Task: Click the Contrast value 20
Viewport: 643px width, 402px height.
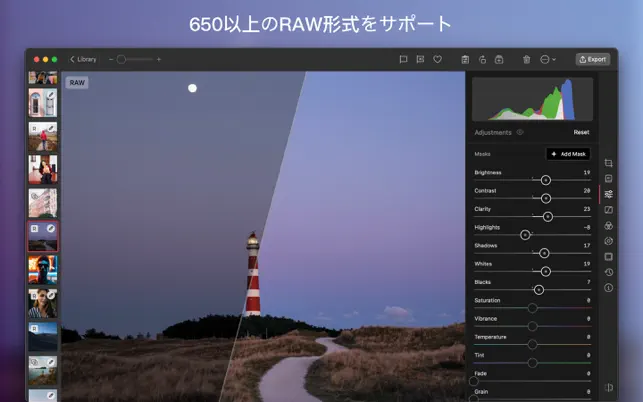Action: point(587,191)
